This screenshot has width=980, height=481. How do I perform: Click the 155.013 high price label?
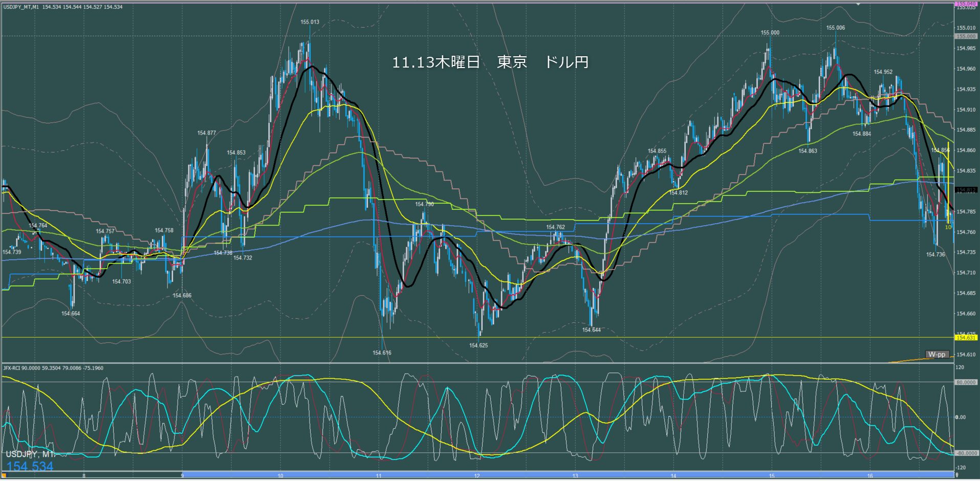pos(310,22)
